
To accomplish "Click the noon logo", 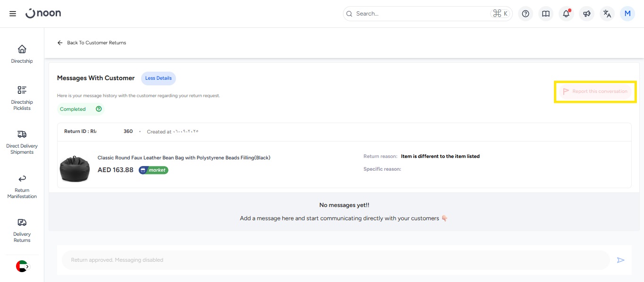I will pos(43,13).
